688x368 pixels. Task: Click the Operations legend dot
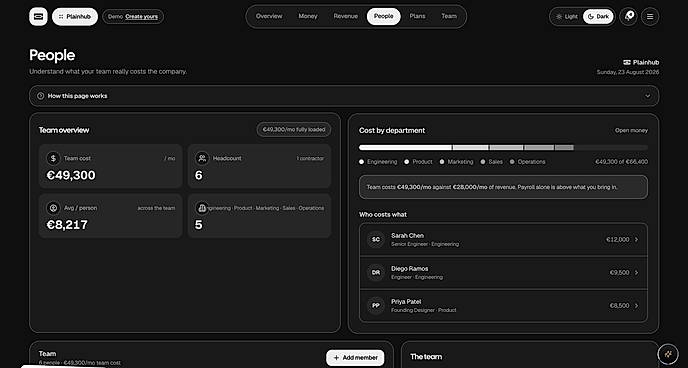(x=512, y=162)
